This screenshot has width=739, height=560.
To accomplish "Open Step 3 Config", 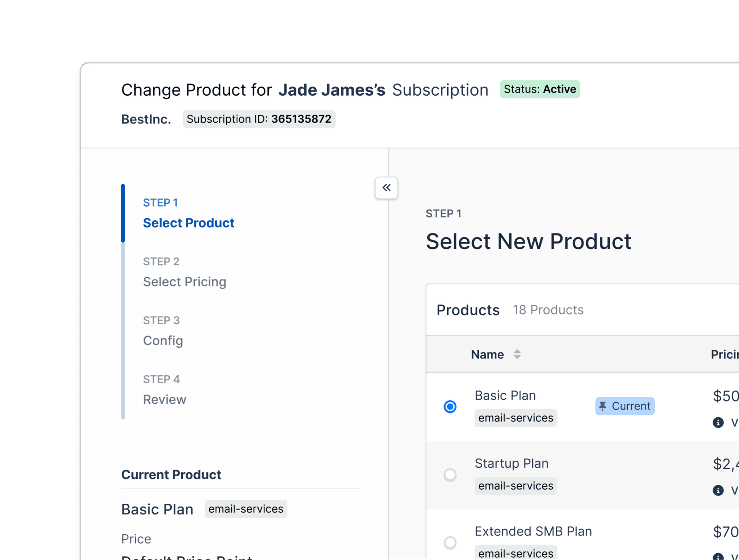I will (x=163, y=340).
